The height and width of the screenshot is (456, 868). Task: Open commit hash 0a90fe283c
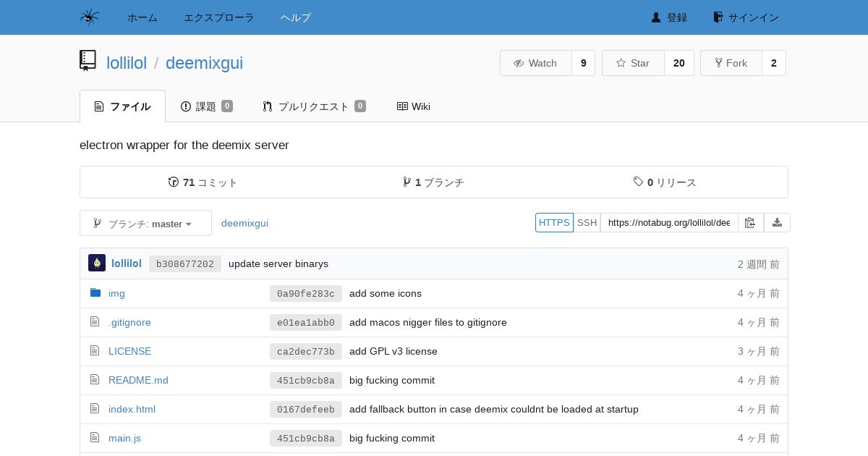(306, 293)
